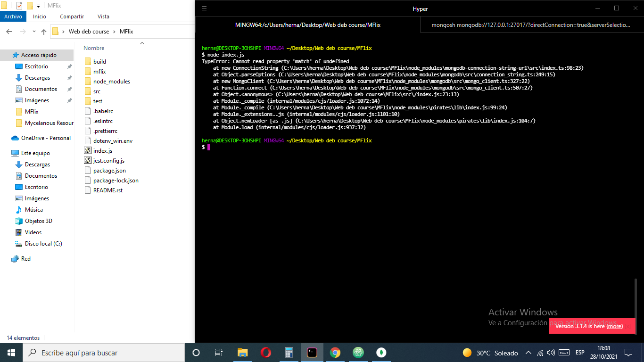
Task: Open Hyper's hamburger menu
Action: pos(204,8)
